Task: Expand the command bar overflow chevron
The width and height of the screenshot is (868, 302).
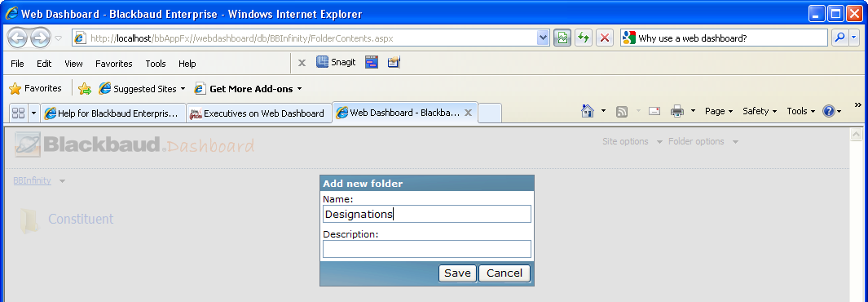Action: coord(858,104)
